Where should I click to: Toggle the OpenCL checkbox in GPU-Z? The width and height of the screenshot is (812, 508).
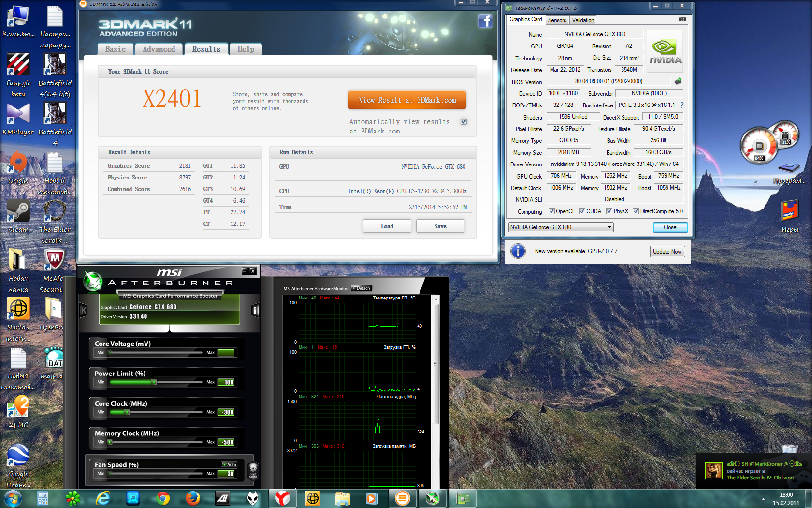tap(551, 211)
